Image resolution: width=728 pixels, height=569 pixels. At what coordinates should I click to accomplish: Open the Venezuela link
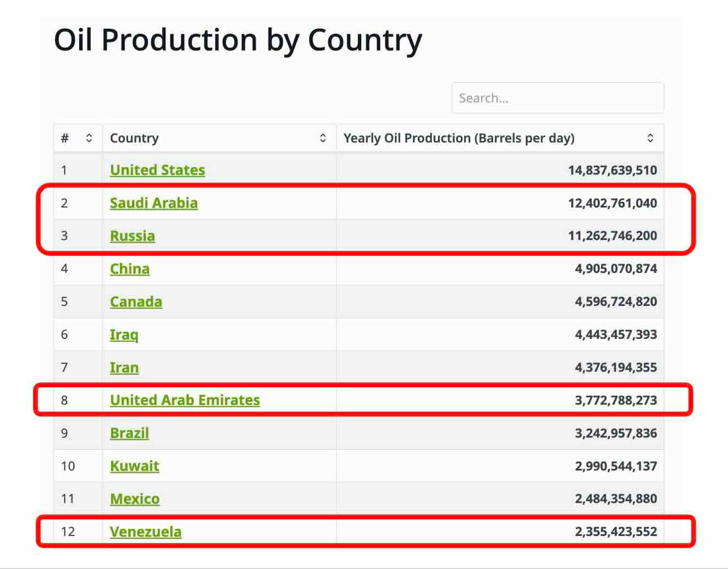146,532
